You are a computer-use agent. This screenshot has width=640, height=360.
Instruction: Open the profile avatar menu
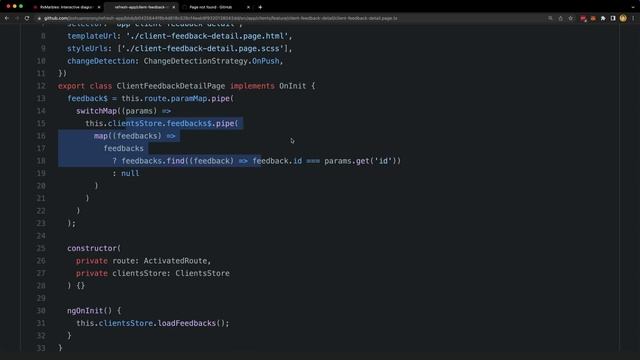[x=623, y=18]
